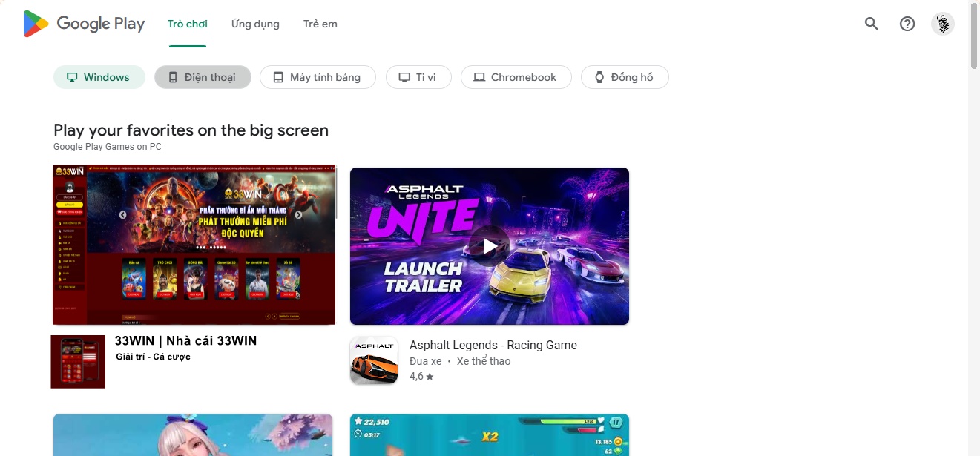Select the Điện thoại device filter
980x456 pixels.
click(203, 77)
